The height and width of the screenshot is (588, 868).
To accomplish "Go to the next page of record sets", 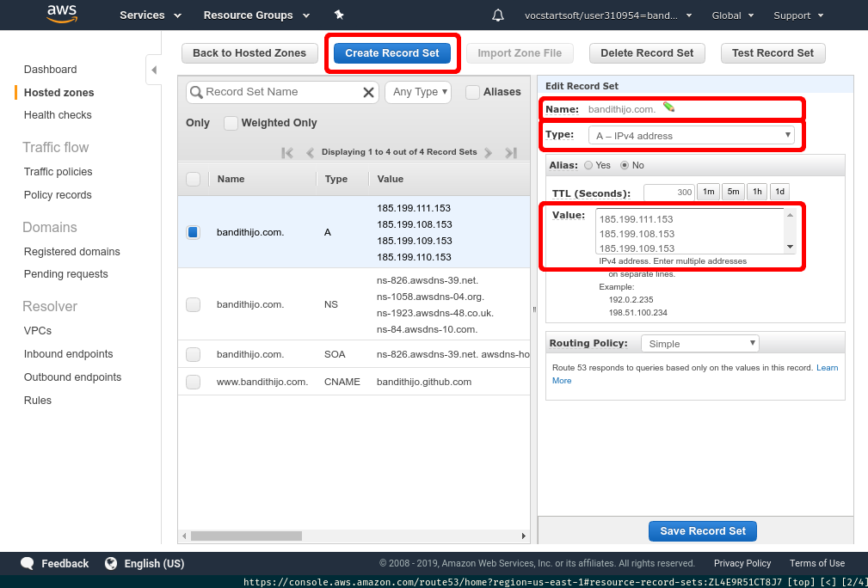I will click(488, 153).
